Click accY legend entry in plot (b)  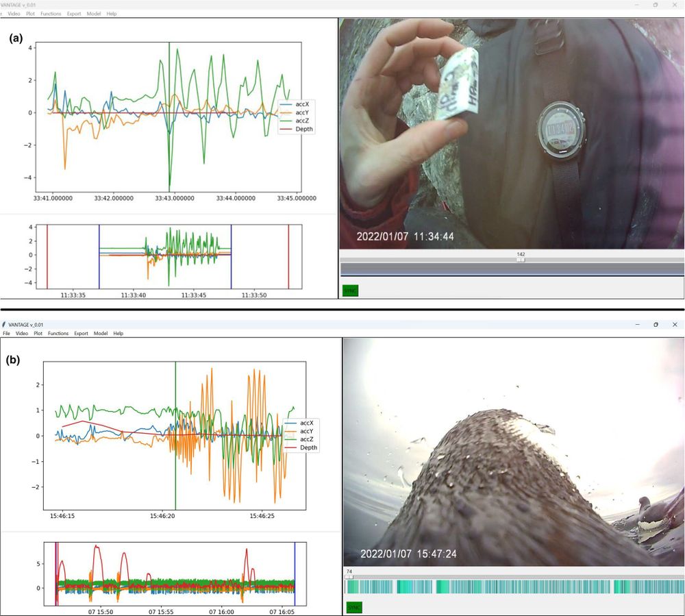[299, 431]
